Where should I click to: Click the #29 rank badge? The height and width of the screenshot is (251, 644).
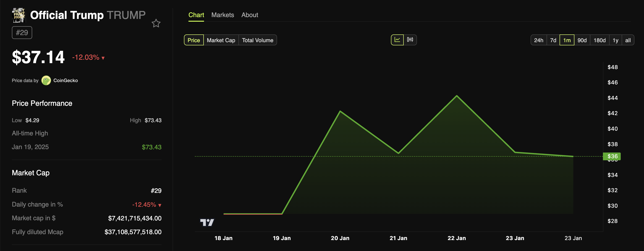click(22, 33)
